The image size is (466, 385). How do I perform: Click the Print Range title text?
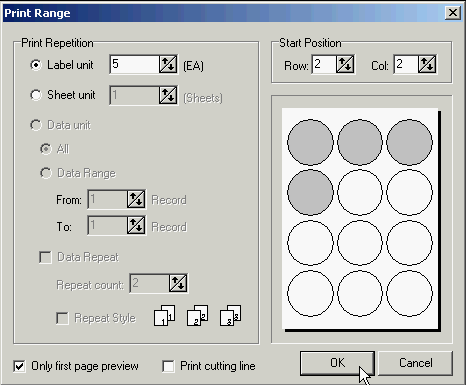click(x=37, y=13)
